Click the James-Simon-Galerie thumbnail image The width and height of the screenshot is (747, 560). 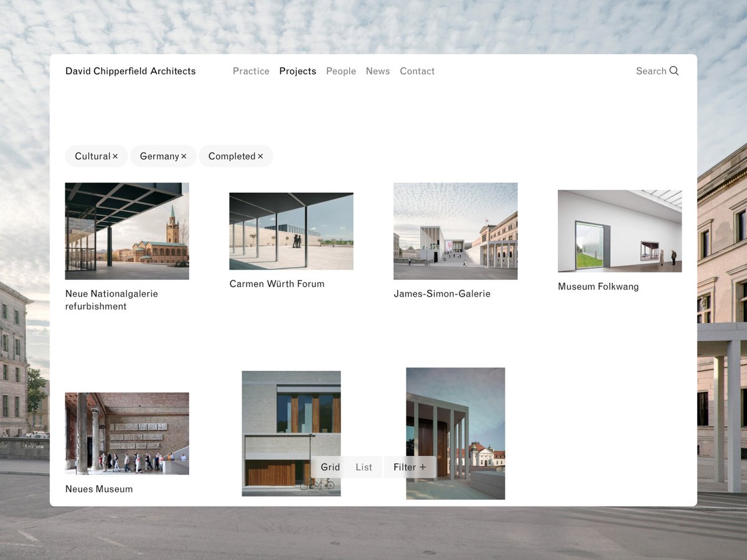click(x=456, y=231)
